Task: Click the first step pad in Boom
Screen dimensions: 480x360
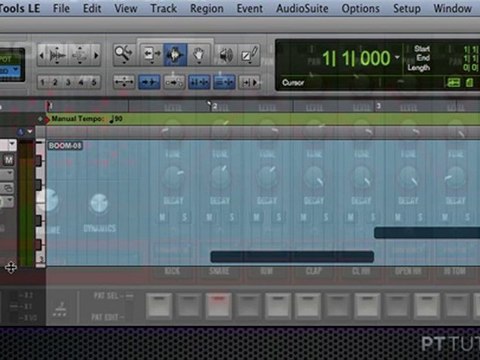Action: [159, 305]
